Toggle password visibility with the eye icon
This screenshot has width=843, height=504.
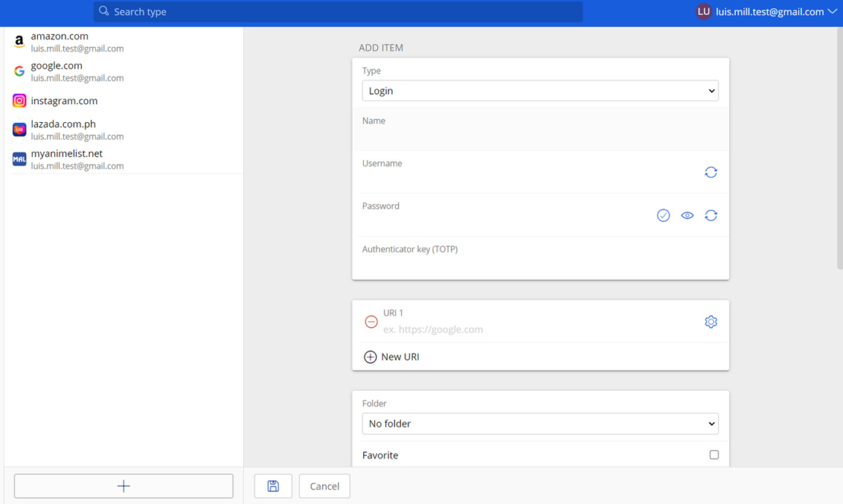pos(687,215)
